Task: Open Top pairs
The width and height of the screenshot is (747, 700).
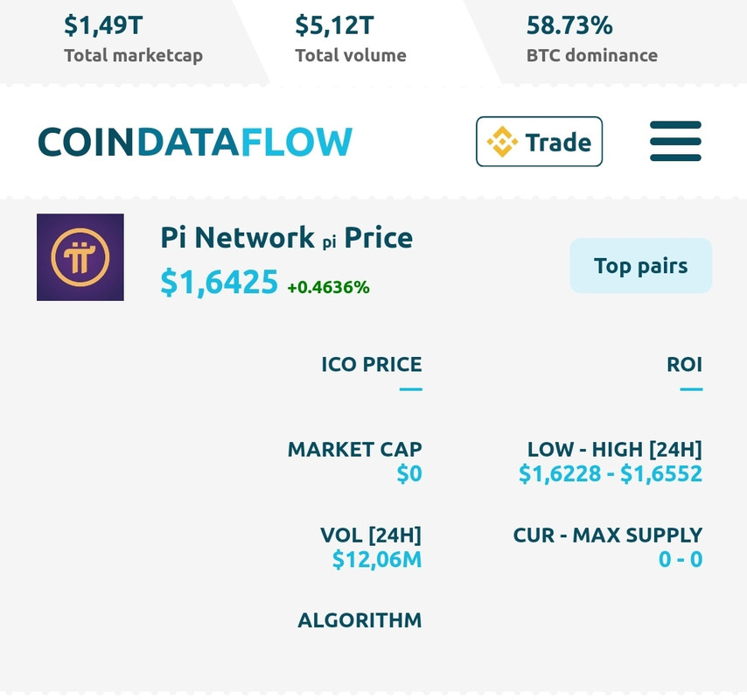Action: click(x=640, y=266)
